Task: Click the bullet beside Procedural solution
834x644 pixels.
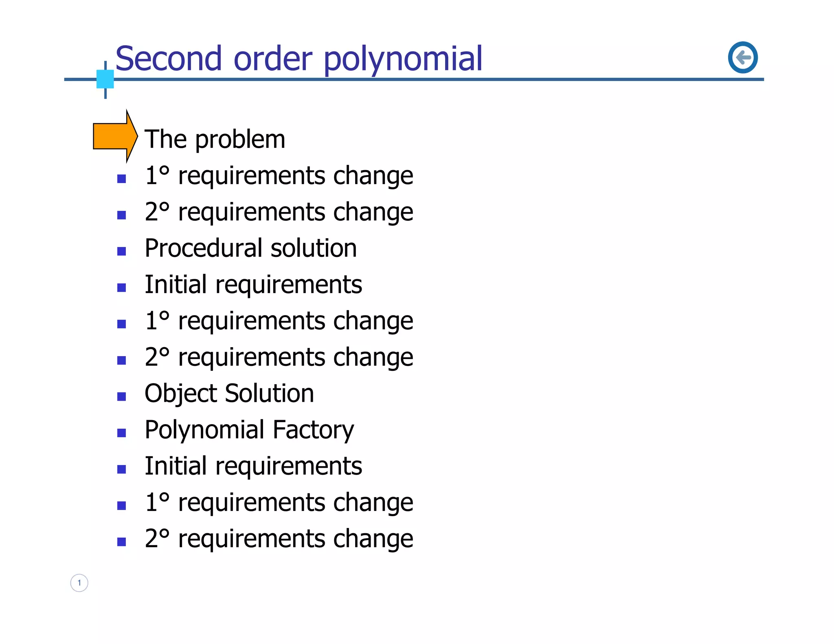Action: click(x=121, y=251)
